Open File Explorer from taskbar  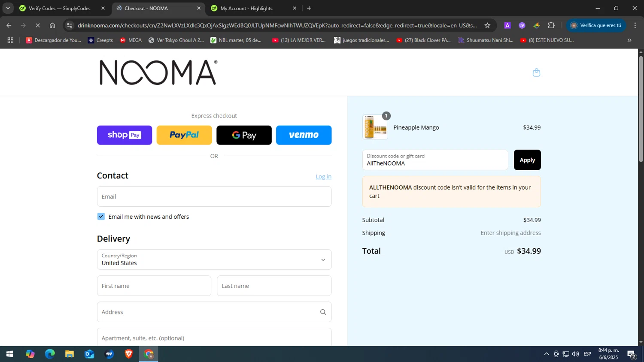click(70, 354)
